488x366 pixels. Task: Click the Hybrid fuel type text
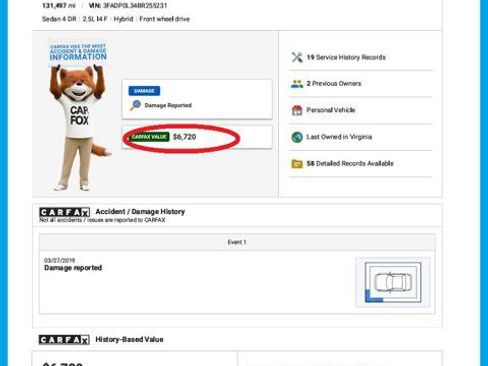(x=123, y=19)
